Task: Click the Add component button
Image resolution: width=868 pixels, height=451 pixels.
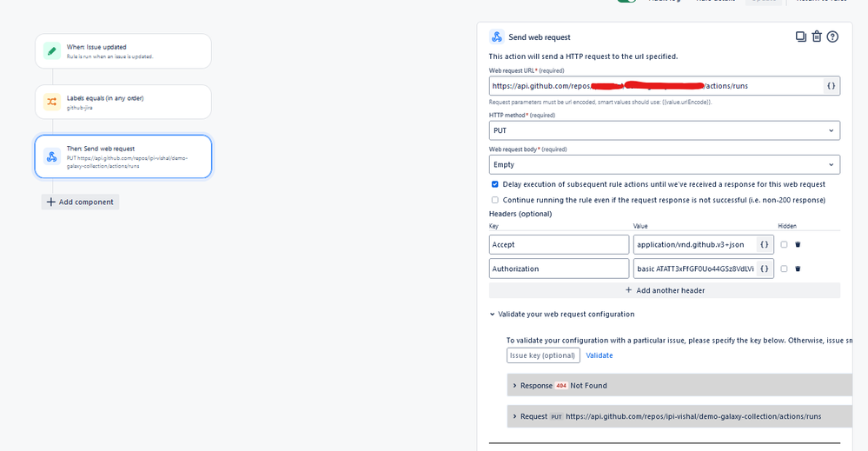Action: 80,202
